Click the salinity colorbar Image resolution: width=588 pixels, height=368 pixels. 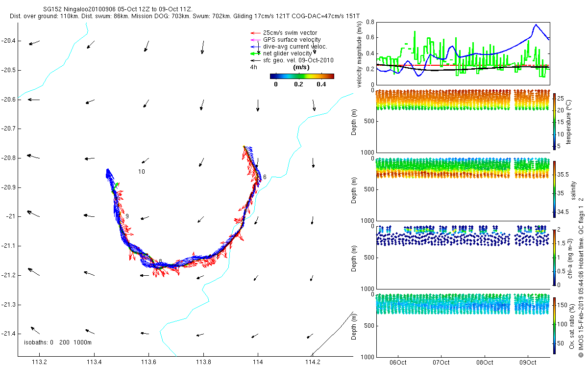[x=555, y=189]
